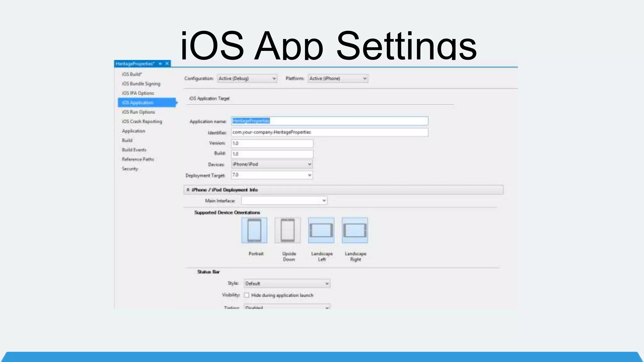Open the Application settings page
This screenshot has height=362, width=644.
[134, 131]
